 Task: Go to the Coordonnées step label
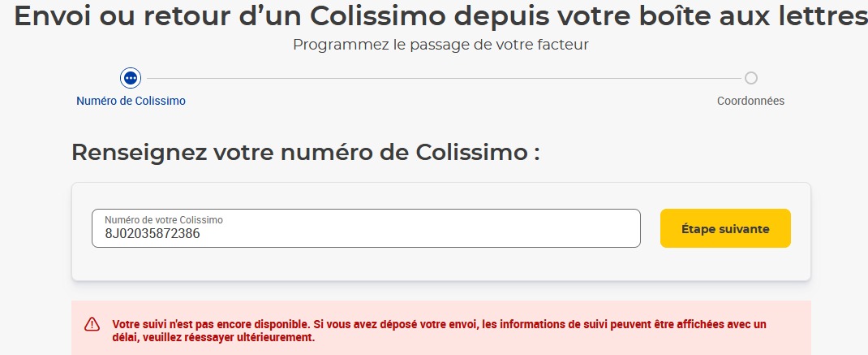pos(750,101)
